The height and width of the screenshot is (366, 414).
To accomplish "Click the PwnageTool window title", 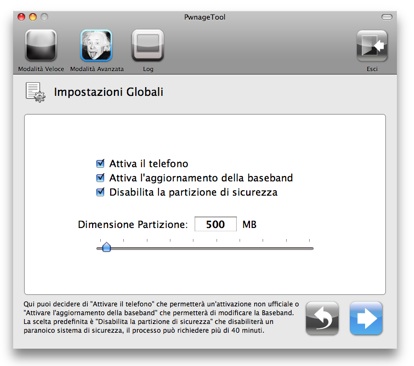I will [205, 17].
